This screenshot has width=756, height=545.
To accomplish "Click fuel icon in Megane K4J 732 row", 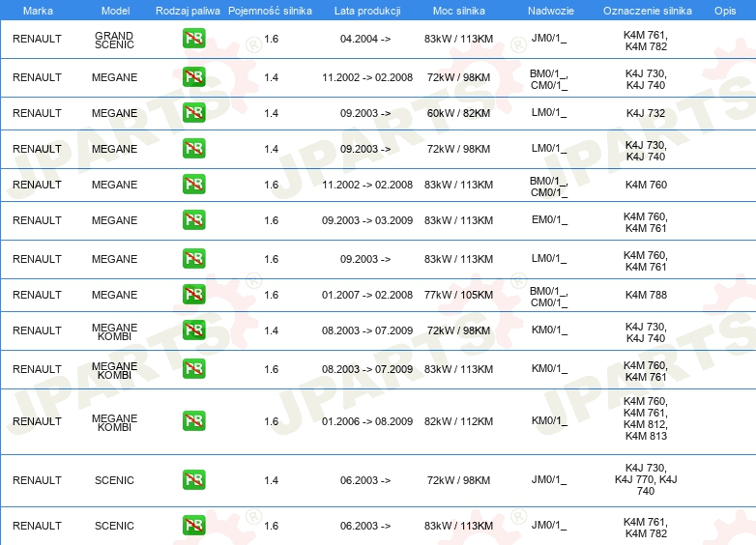I will pyautogui.click(x=193, y=113).
